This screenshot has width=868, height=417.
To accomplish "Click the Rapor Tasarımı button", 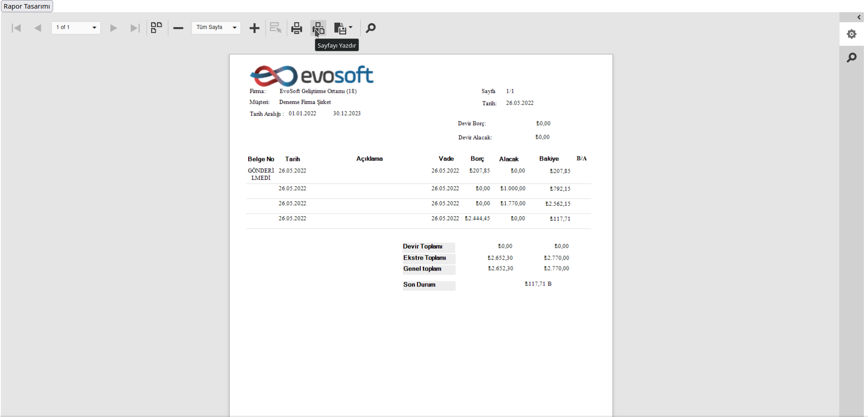I will coord(27,6).
